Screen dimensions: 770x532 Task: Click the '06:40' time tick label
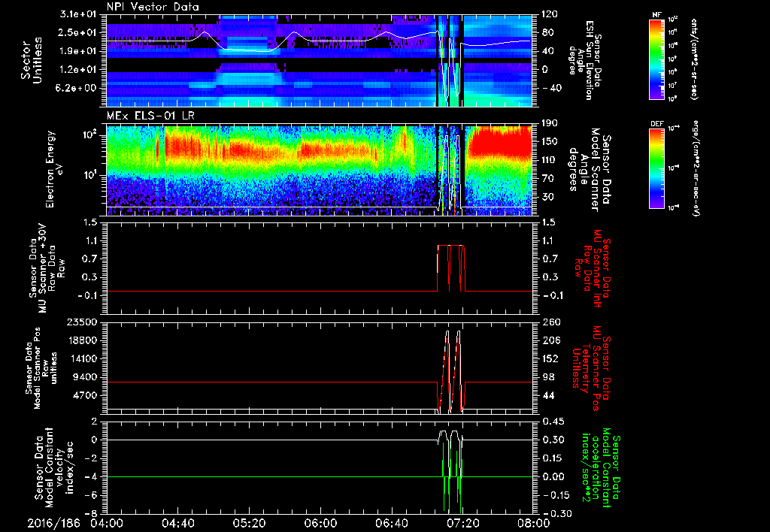[391, 523]
